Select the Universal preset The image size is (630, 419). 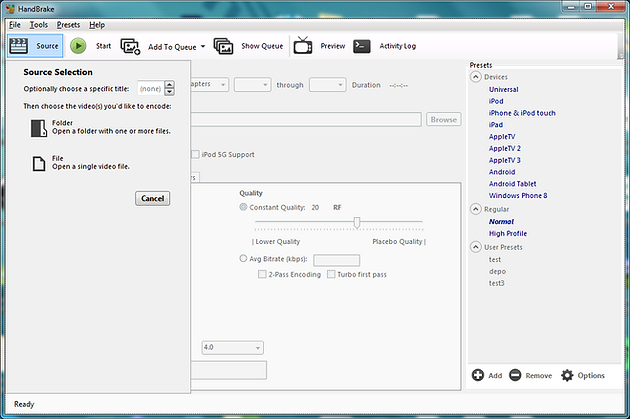coord(503,89)
